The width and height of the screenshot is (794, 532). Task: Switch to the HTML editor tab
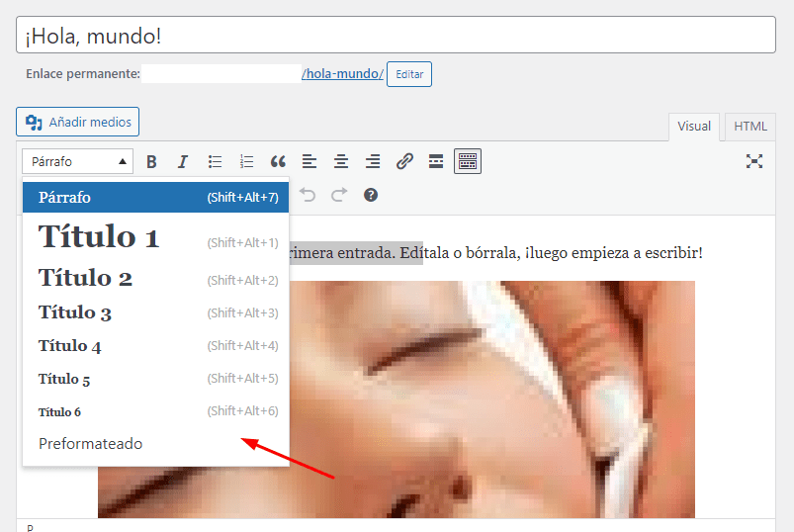pos(750,127)
